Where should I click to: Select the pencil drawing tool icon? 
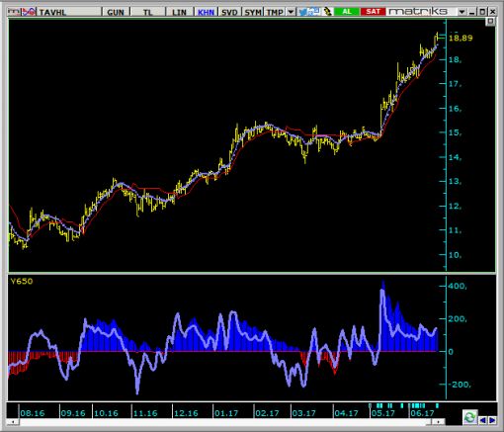(x=327, y=12)
